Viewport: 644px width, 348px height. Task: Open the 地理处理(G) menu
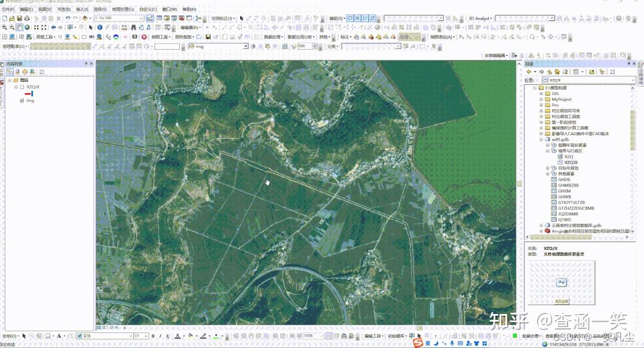tap(124, 9)
